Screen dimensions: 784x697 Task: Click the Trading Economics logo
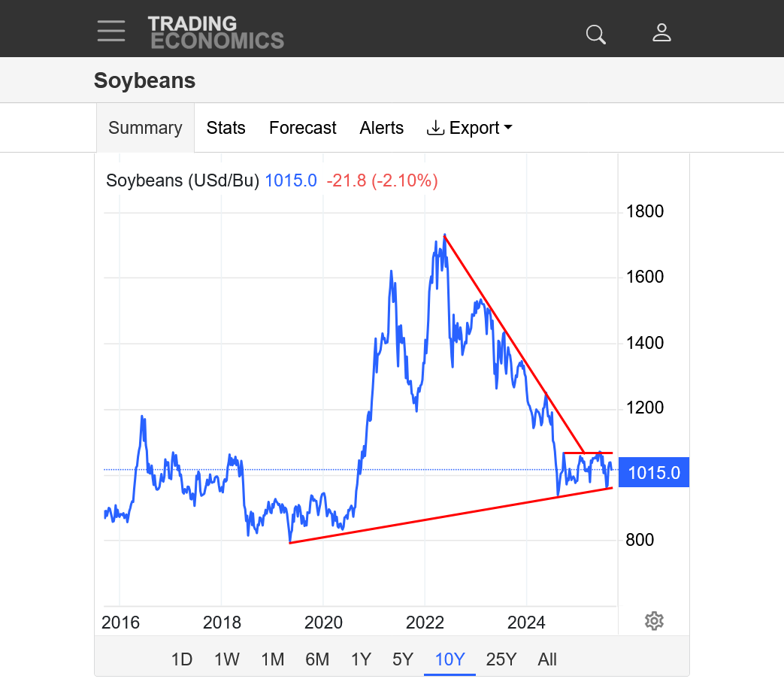coord(216,32)
